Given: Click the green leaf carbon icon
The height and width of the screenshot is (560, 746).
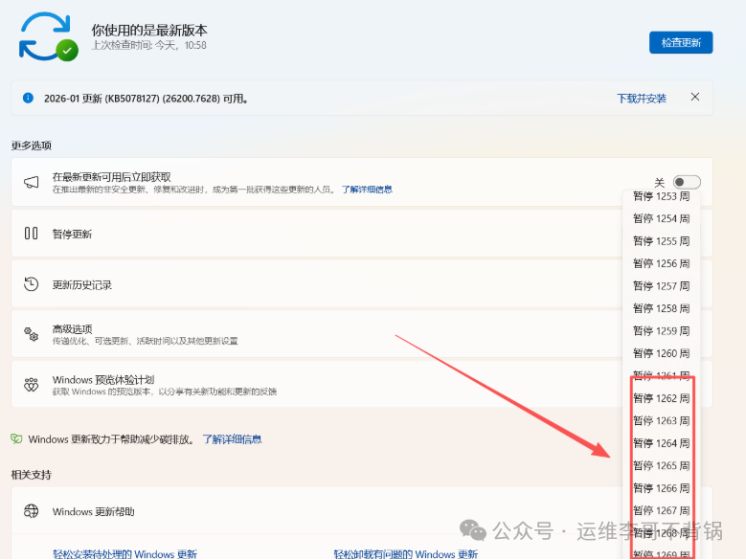Looking at the screenshot, I should pyautogui.click(x=16, y=438).
